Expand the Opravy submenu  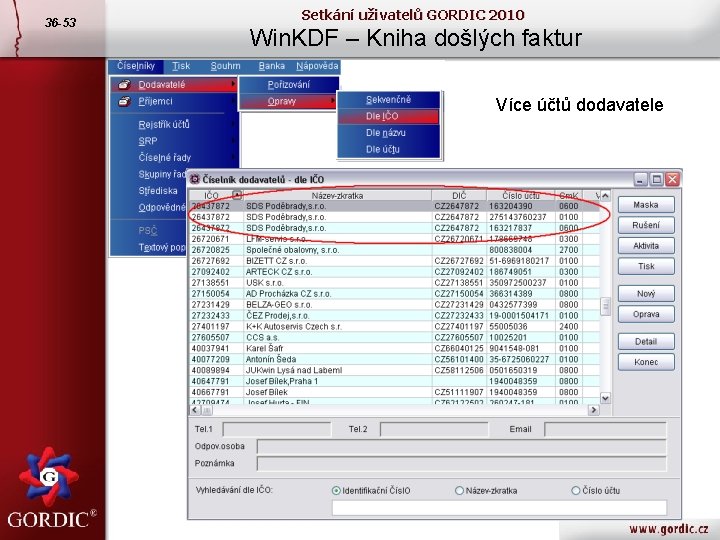click(x=289, y=101)
